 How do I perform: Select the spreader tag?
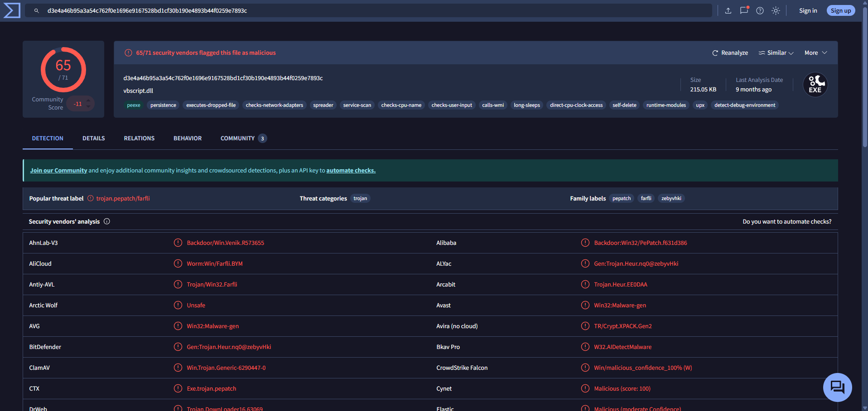point(323,105)
